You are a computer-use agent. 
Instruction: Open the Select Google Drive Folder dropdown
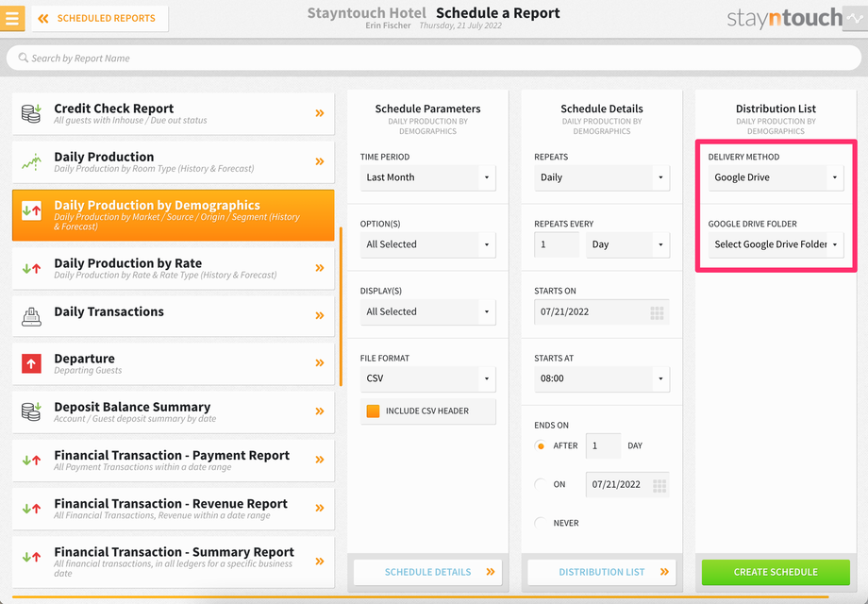(x=776, y=244)
